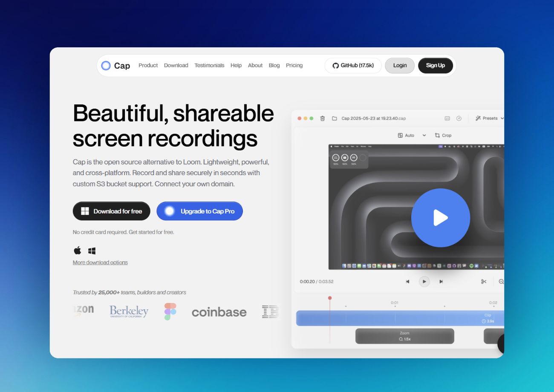The width and height of the screenshot is (554, 392).
Task: Click the Windows logo in Download for free button
Action: pyautogui.click(x=85, y=211)
